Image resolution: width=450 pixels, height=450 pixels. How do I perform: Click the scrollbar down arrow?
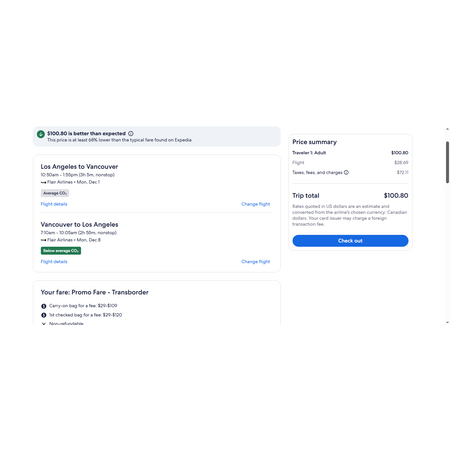447,322
